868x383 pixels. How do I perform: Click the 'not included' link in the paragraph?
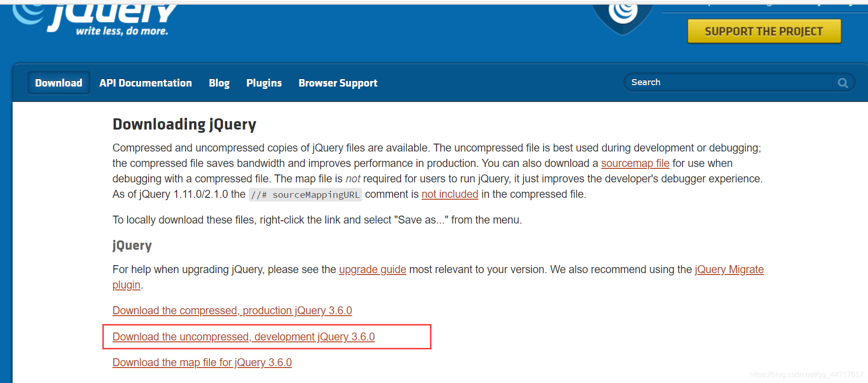click(450, 194)
